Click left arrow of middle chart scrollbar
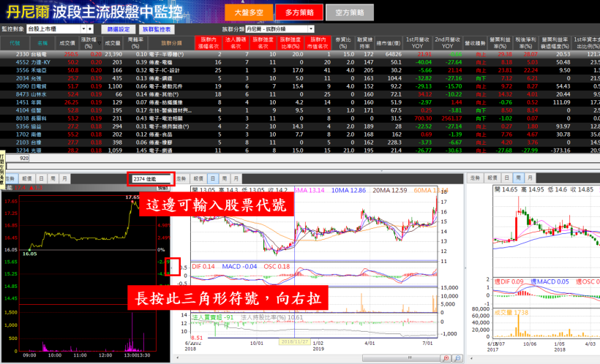 177,358
